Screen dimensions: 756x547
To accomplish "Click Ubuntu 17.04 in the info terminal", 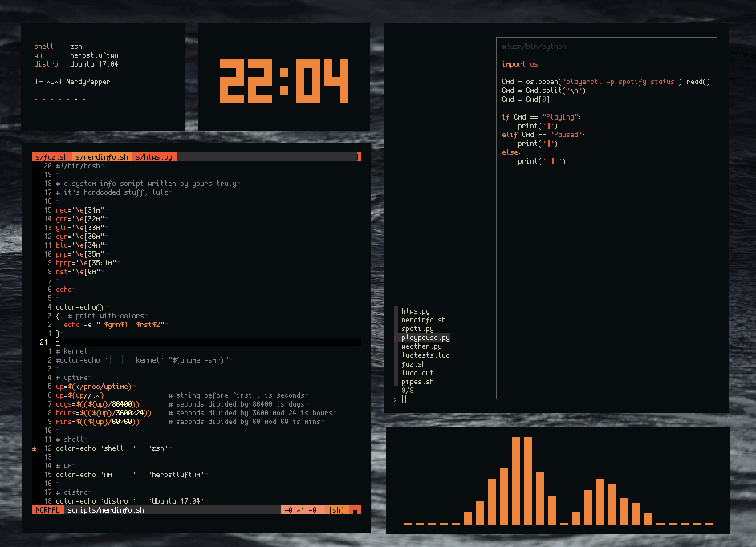I will click(94, 64).
